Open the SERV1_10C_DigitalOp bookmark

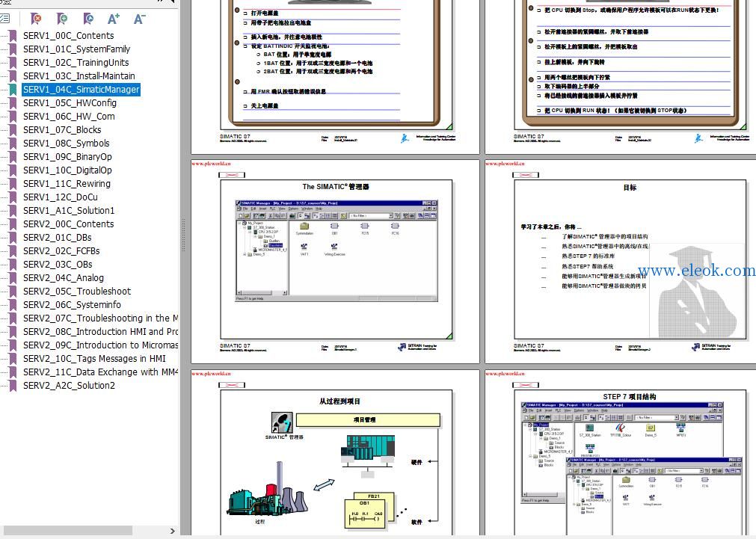(67, 170)
